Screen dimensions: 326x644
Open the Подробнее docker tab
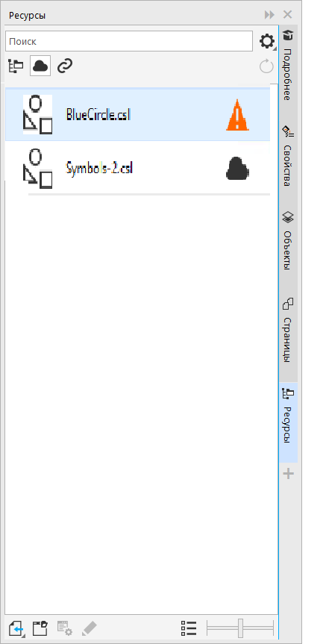[x=288, y=66]
